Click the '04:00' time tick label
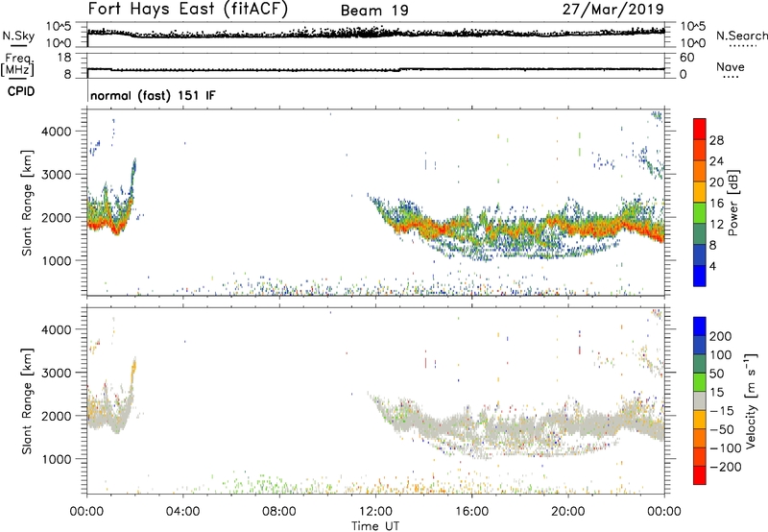This screenshot has width=768, height=532. pos(182,512)
